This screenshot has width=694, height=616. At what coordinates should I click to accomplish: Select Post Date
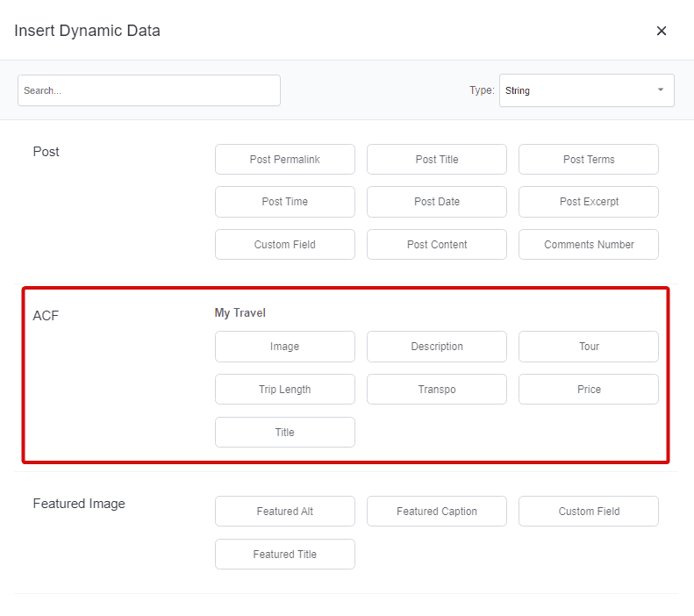point(436,202)
